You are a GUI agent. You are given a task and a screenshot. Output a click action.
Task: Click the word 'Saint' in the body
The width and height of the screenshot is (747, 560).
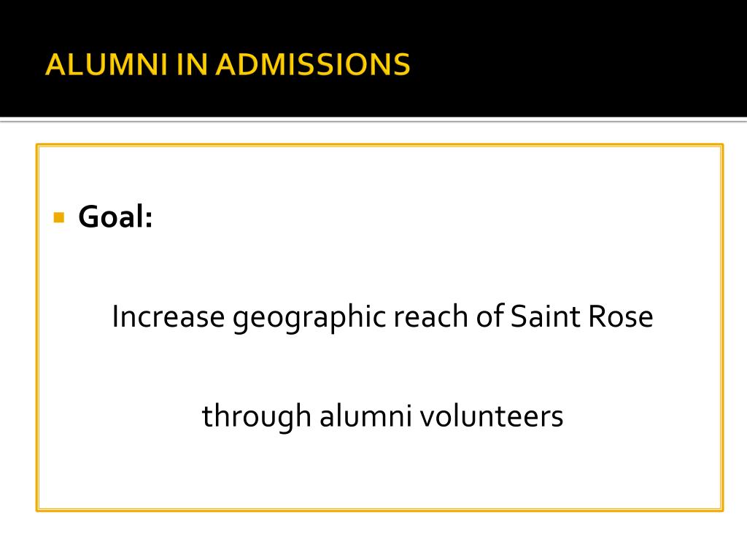pyautogui.click(x=546, y=316)
